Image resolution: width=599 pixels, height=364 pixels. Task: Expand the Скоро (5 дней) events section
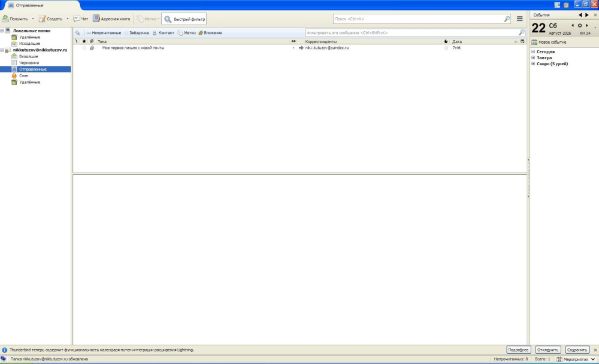533,64
